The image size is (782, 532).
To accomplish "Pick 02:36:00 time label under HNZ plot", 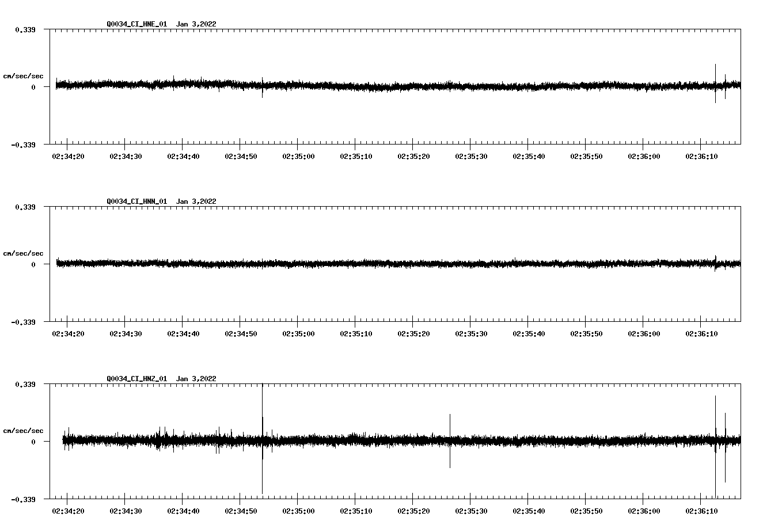I will [x=644, y=511].
